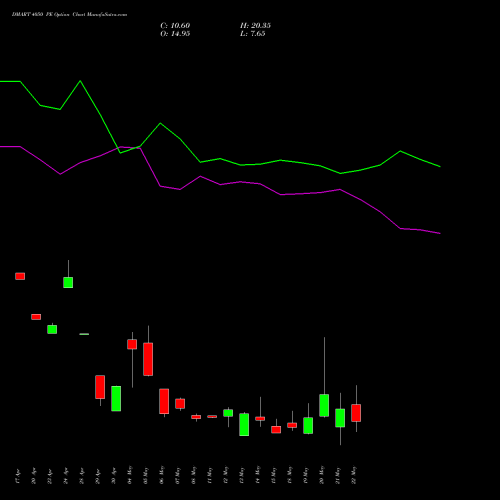
Task: Click the DMART 4050 PE chart title
Action: click(x=69, y=15)
